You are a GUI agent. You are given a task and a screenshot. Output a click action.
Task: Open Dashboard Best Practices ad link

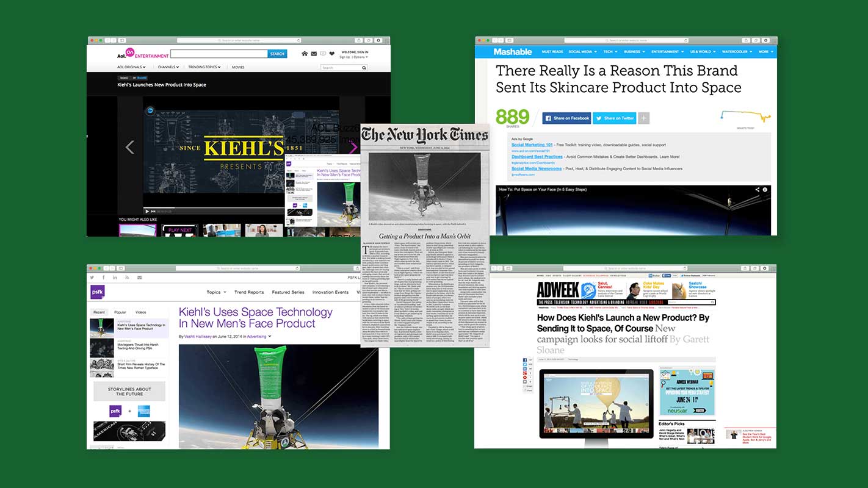point(537,157)
